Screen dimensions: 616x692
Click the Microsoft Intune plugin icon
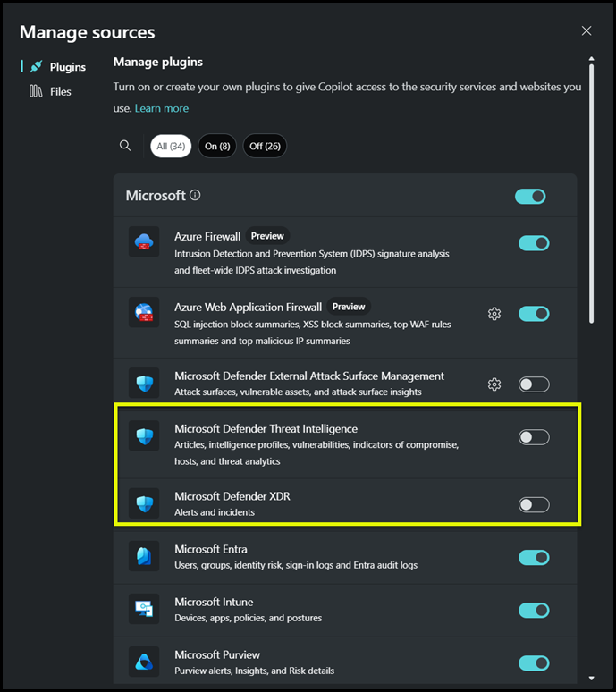(144, 609)
